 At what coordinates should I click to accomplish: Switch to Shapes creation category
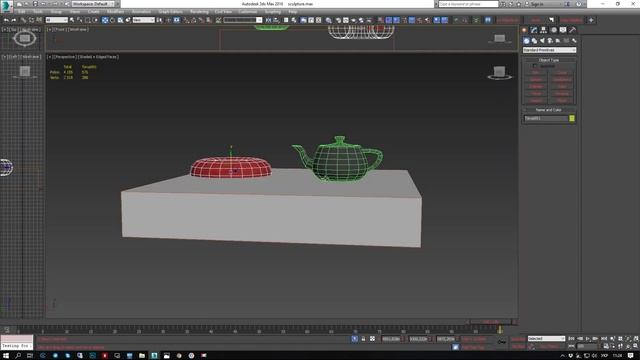534,40
